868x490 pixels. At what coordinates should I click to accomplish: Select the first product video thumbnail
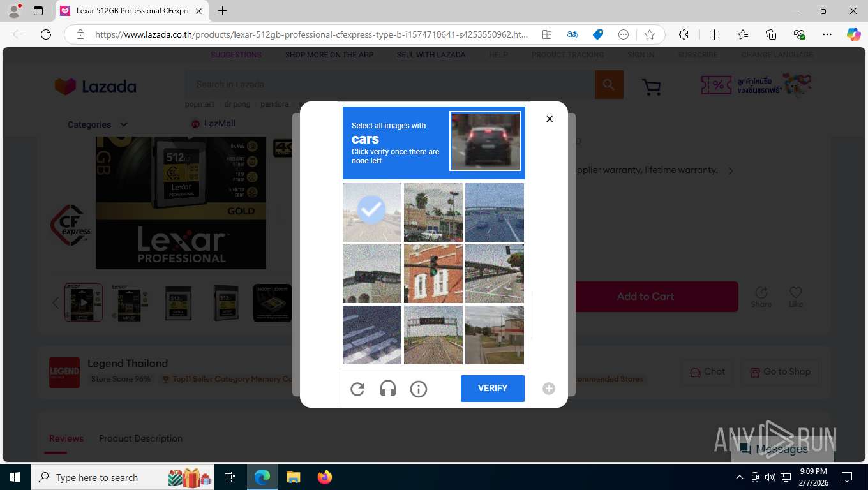click(84, 302)
